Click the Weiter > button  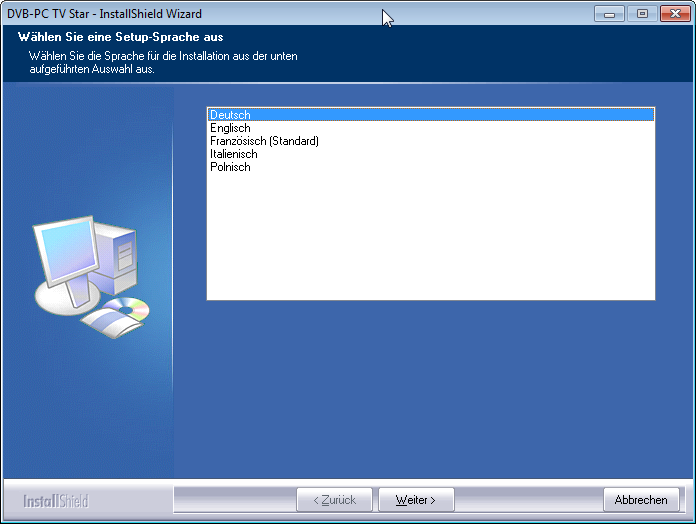pos(416,500)
